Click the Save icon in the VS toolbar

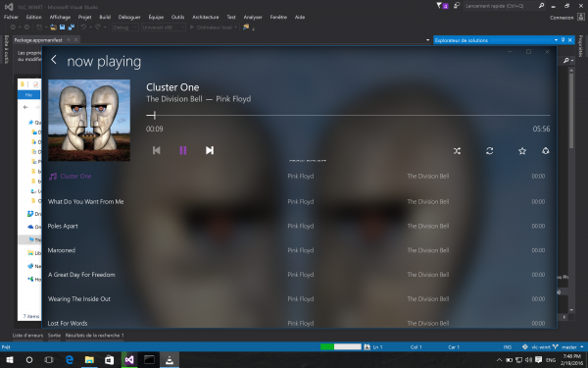click(x=63, y=27)
